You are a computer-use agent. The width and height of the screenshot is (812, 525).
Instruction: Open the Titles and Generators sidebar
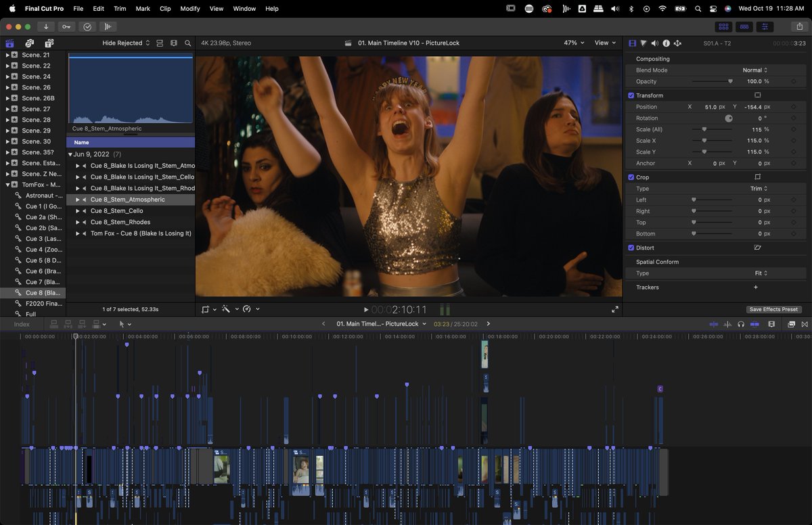[x=49, y=43]
